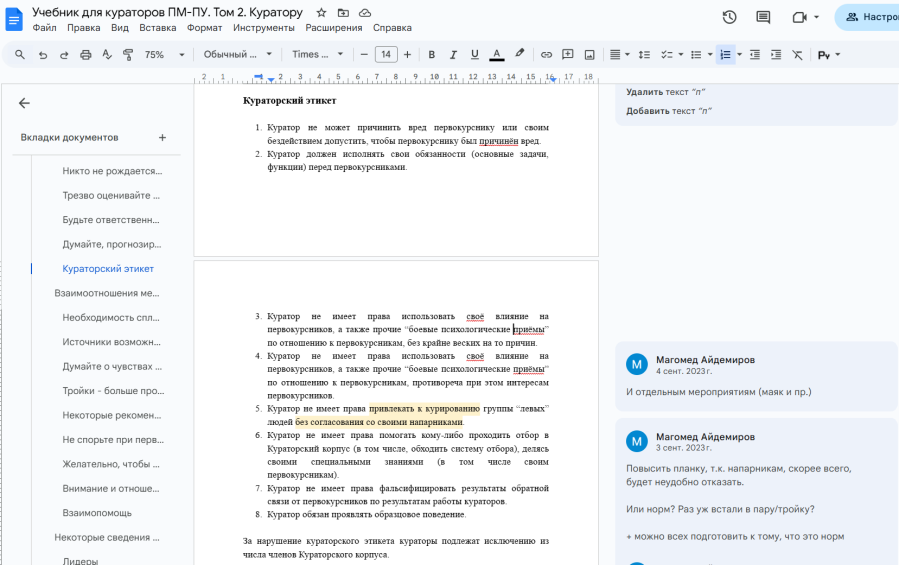Toggle bold formatting

click(431, 54)
